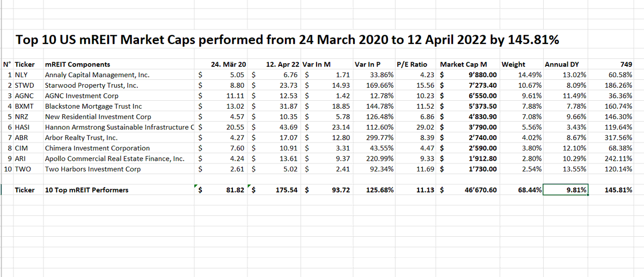Click the header cell showing 749
Viewport: 644px width, 277px height.
625,64
